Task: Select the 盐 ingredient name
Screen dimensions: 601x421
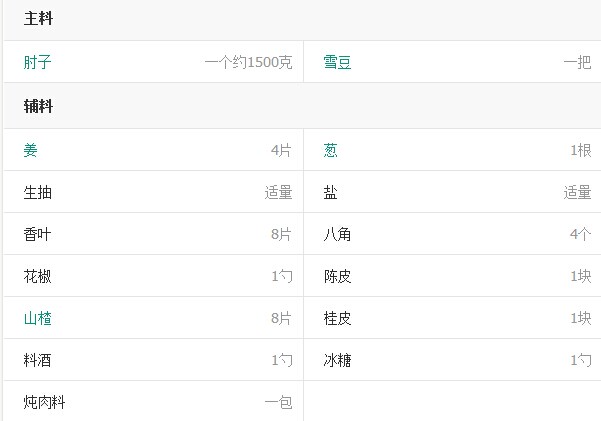Action: (x=331, y=193)
